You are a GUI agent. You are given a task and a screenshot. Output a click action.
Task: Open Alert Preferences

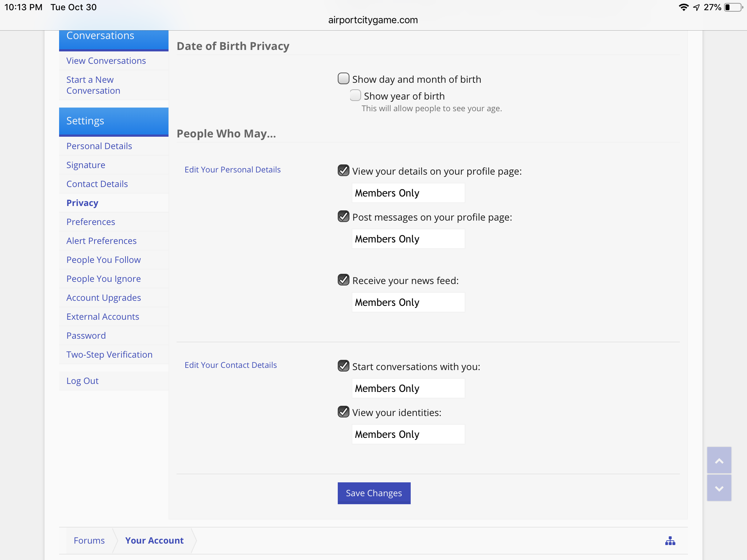pyautogui.click(x=114, y=241)
